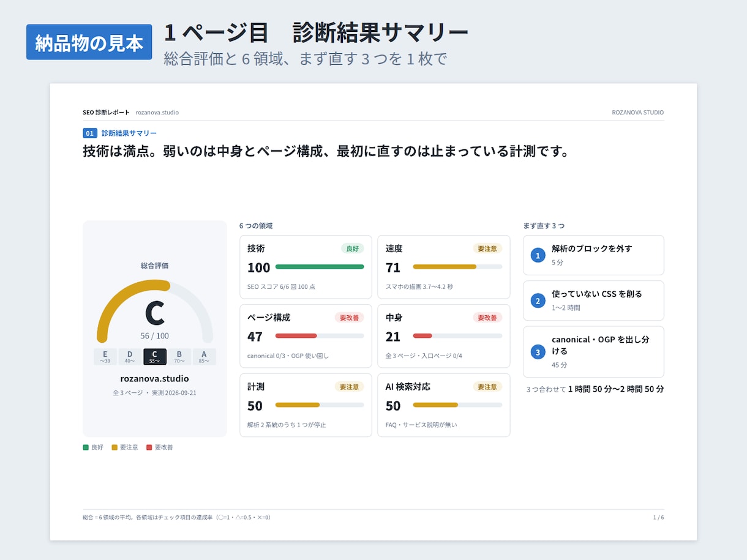Click step number 3 circle icon

coord(538,352)
